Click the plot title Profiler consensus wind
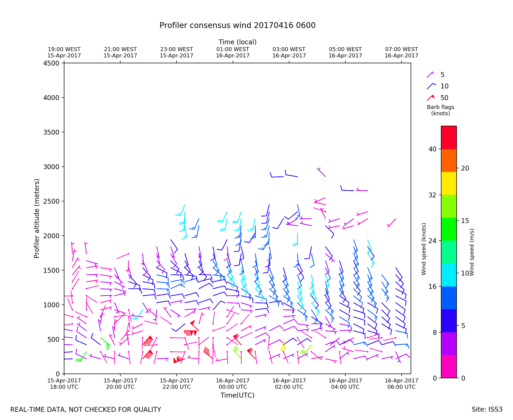The width and height of the screenshot is (513, 420). tap(237, 25)
